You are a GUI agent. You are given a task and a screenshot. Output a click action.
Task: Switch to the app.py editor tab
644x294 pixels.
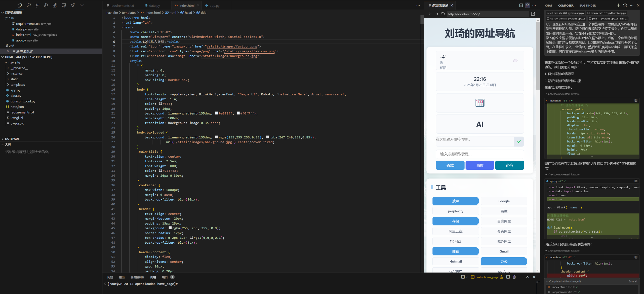[x=214, y=6]
